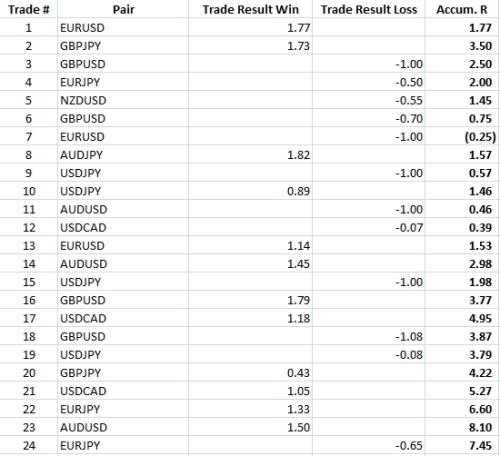Click the -0.65 loss result cell
Screen dimensions: 500x456
click(x=369, y=445)
